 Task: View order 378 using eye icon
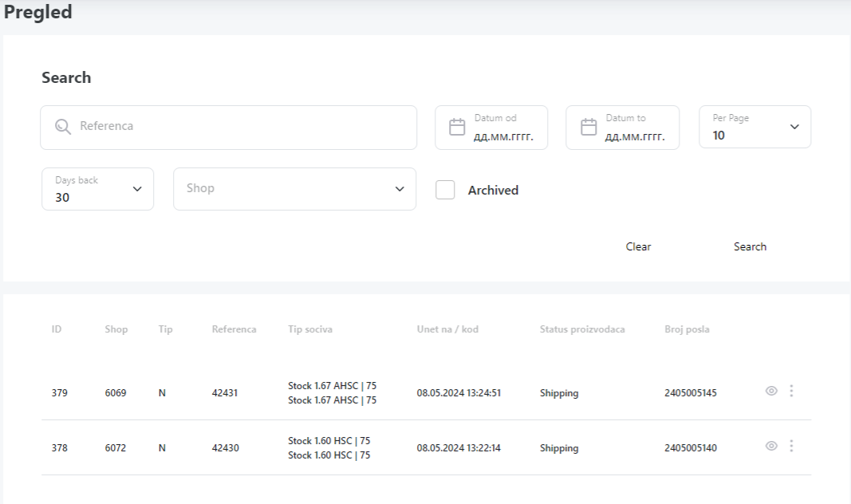[771, 447]
